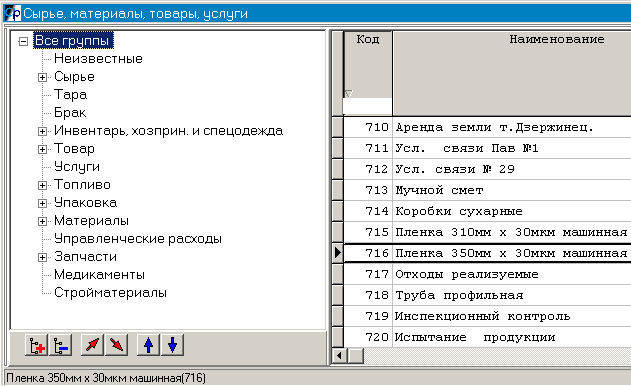This screenshot has height=386, width=631.
Task: Select the Стройматериалы group
Action: tap(110, 293)
